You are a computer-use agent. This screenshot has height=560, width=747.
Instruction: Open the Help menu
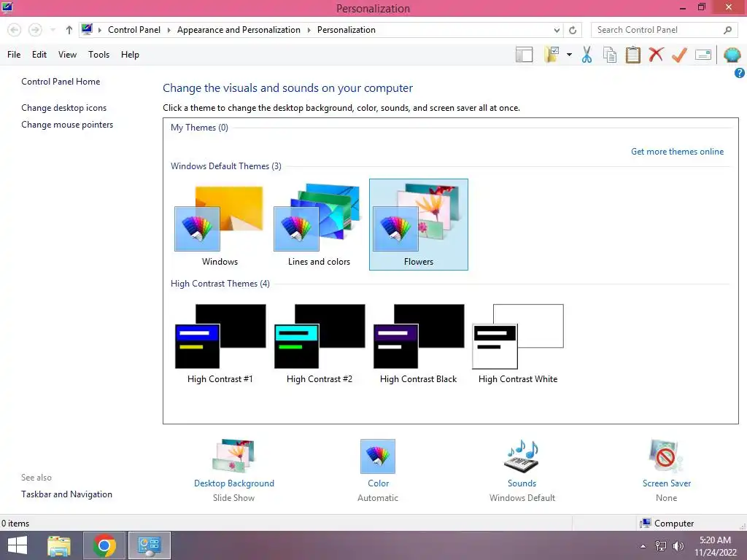click(130, 55)
